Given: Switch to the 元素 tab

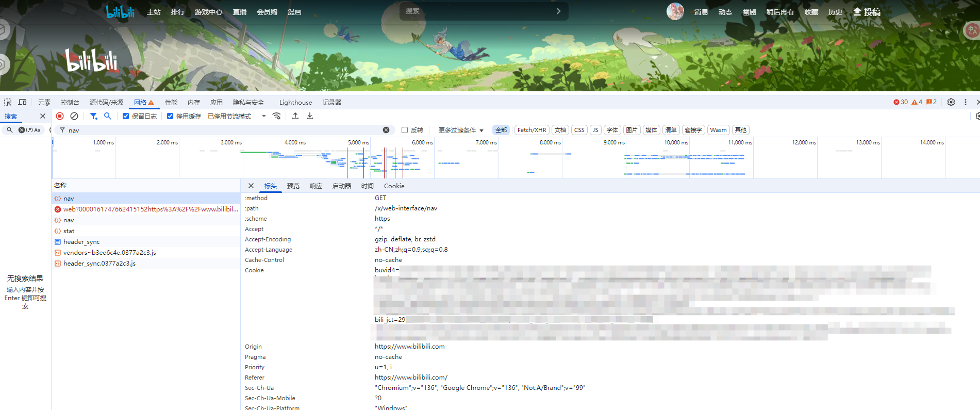Looking at the screenshot, I should click(44, 102).
